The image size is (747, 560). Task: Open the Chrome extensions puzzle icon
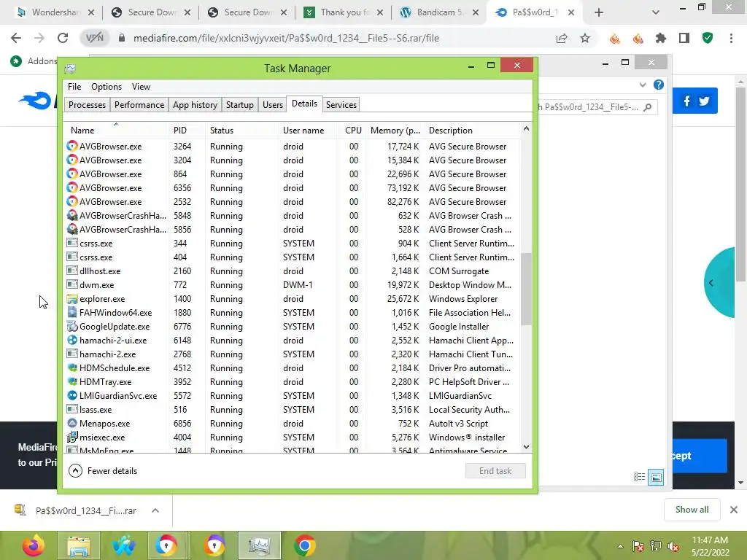click(661, 38)
